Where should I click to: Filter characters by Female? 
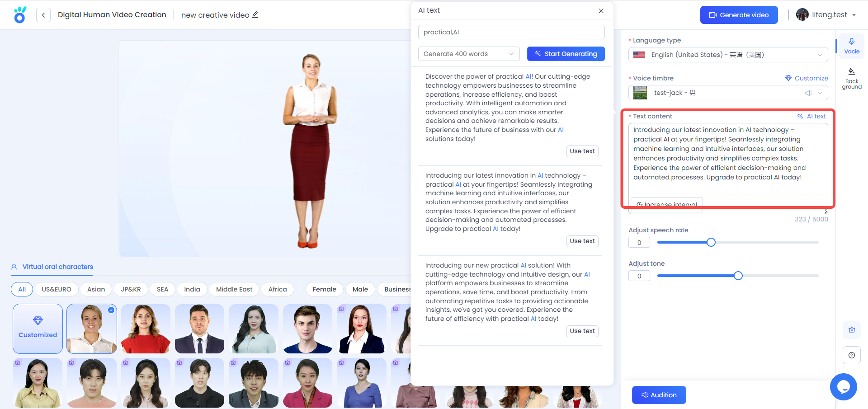coord(325,289)
